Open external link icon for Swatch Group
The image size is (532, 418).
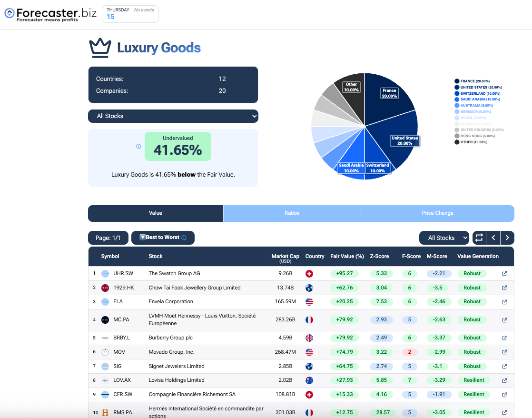[x=504, y=274]
